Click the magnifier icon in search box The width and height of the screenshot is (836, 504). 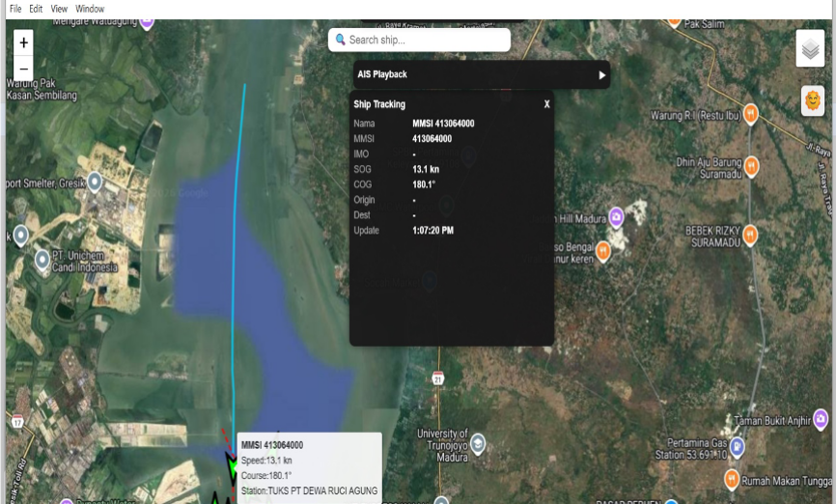pos(340,40)
